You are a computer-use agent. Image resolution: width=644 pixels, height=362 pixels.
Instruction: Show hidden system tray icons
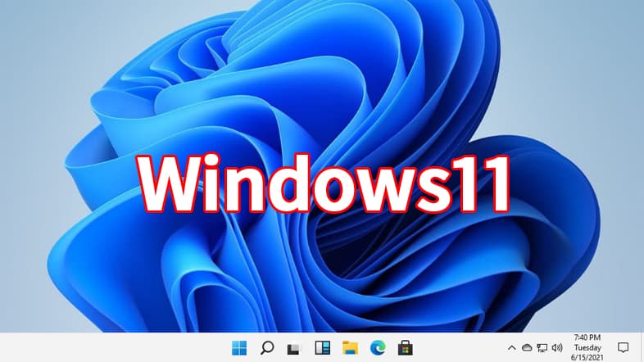point(512,347)
